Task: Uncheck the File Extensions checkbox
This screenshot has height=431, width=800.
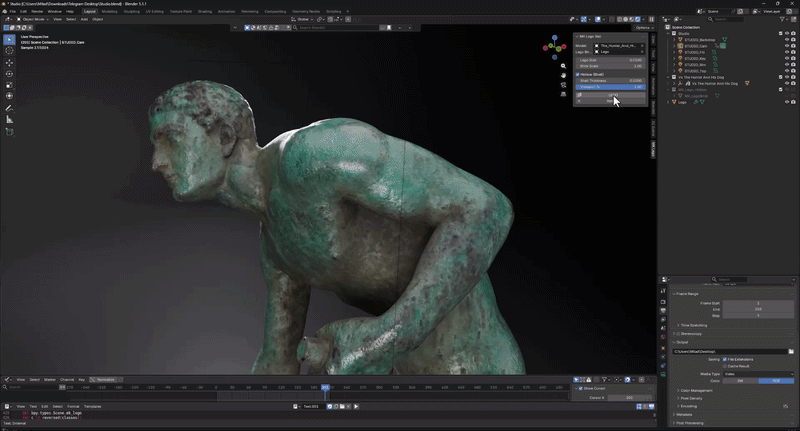Action: coord(724,360)
